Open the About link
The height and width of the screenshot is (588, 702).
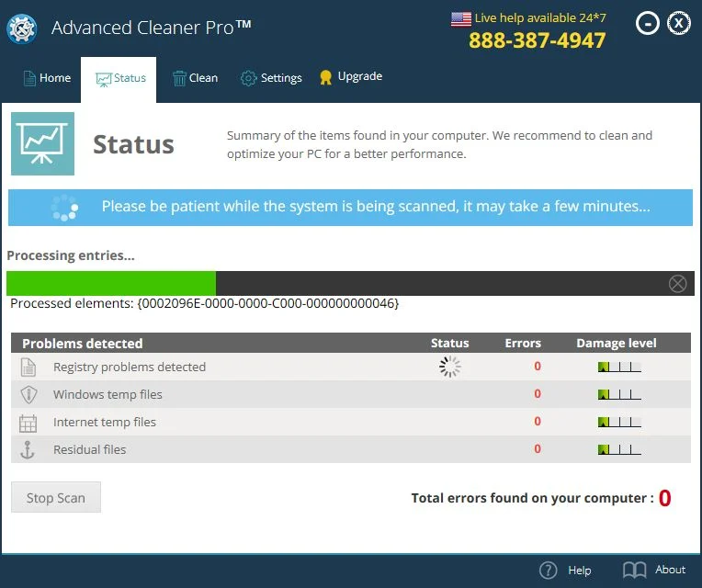coord(670,570)
